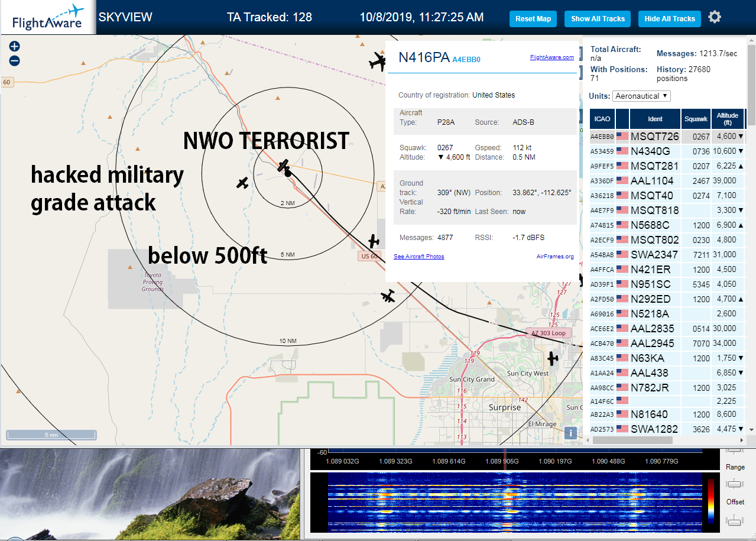This screenshot has height=541, width=756.
Task: Open See Aircraft Photos link
Action: (419, 257)
